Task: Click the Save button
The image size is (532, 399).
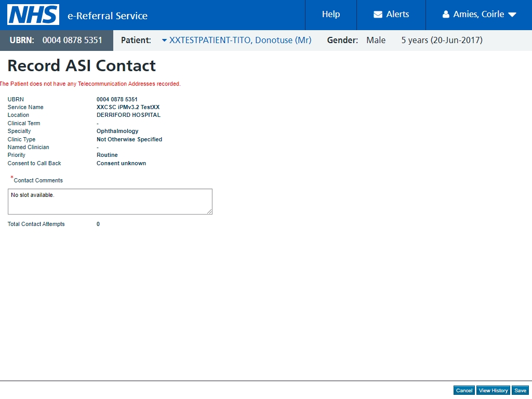Action: tap(520, 391)
